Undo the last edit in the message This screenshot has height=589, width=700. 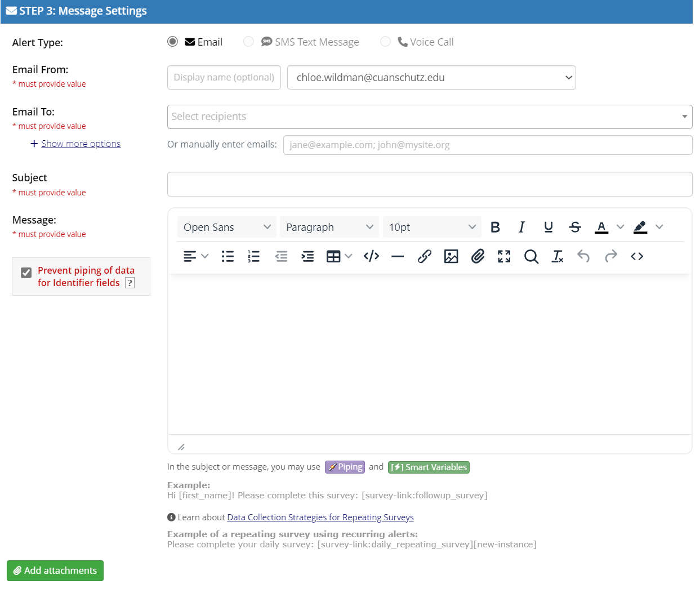tap(583, 256)
